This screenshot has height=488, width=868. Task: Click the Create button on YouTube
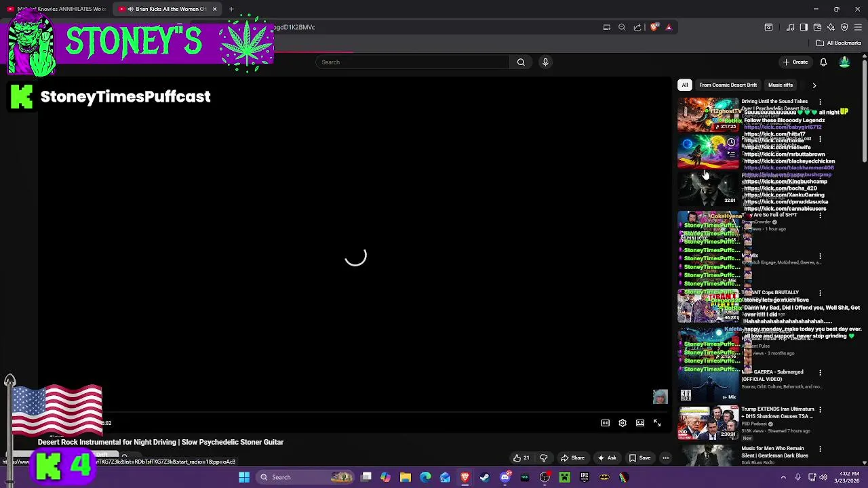coord(795,62)
